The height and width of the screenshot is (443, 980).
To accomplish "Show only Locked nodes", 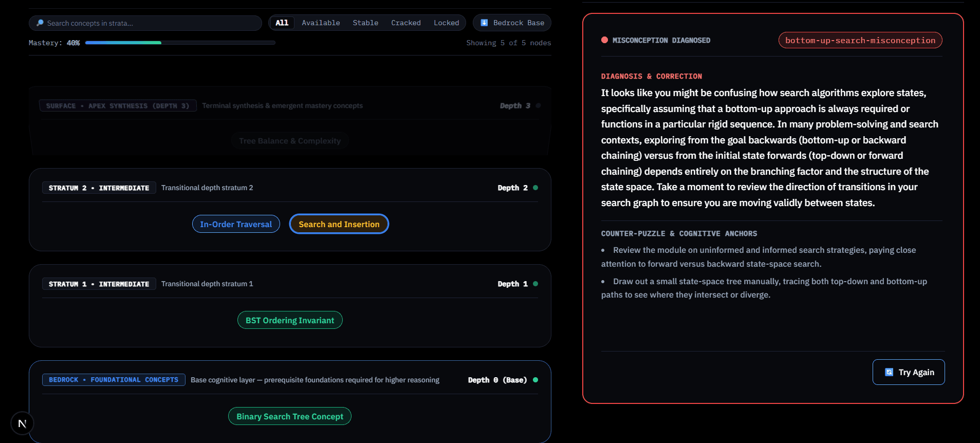I will coord(446,23).
